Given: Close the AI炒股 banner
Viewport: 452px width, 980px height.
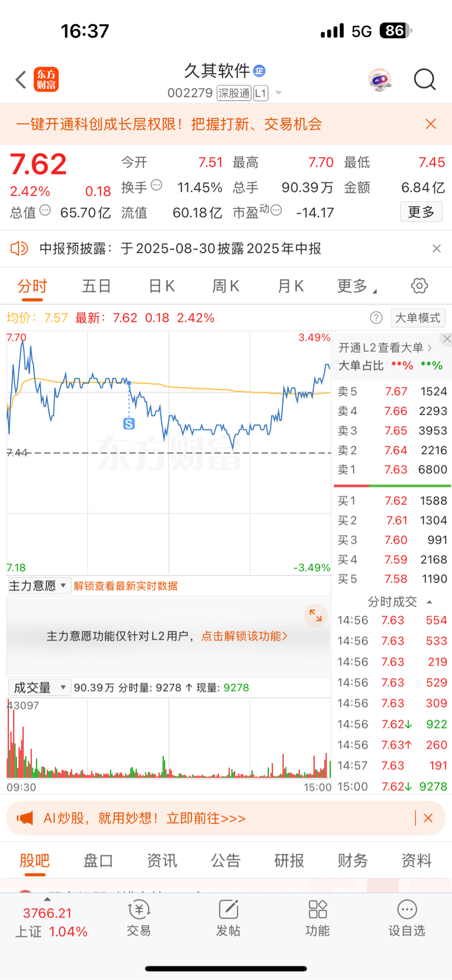Looking at the screenshot, I should [x=428, y=818].
